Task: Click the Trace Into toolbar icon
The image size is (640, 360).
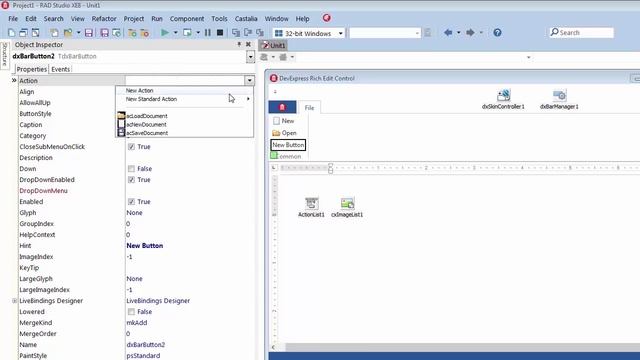Action: coord(236,33)
